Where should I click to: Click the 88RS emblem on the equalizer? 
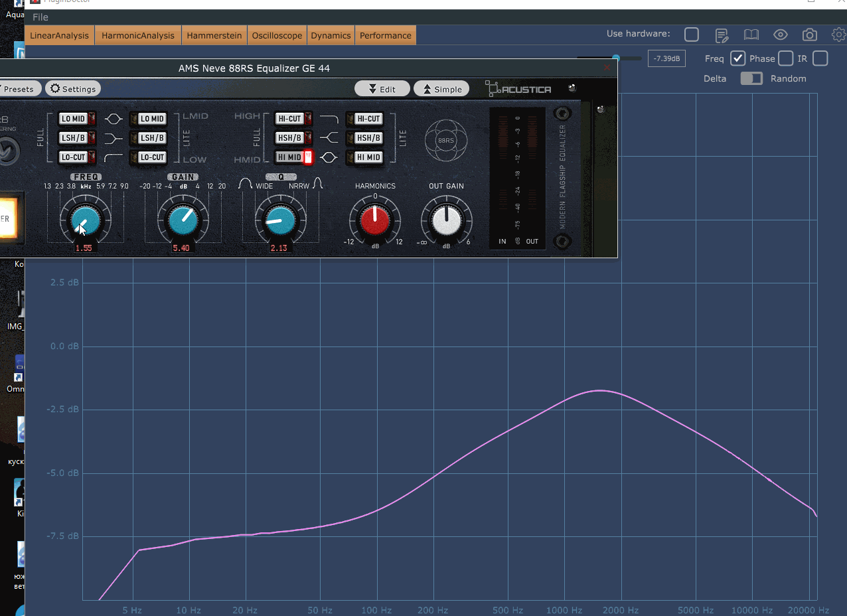tap(446, 141)
